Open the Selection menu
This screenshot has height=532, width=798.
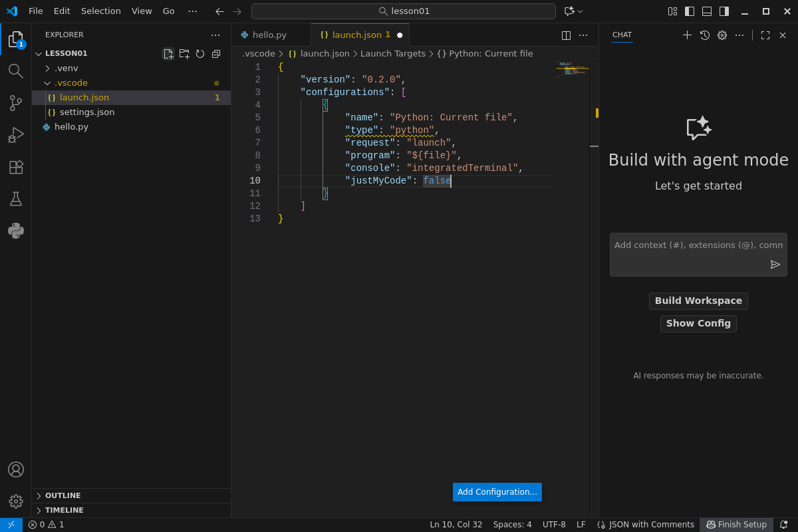point(101,11)
